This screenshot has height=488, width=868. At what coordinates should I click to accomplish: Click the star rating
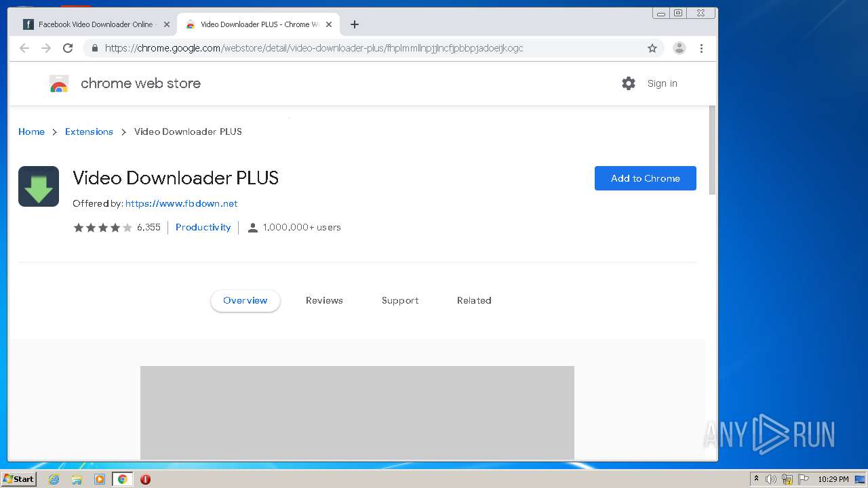point(102,228)
